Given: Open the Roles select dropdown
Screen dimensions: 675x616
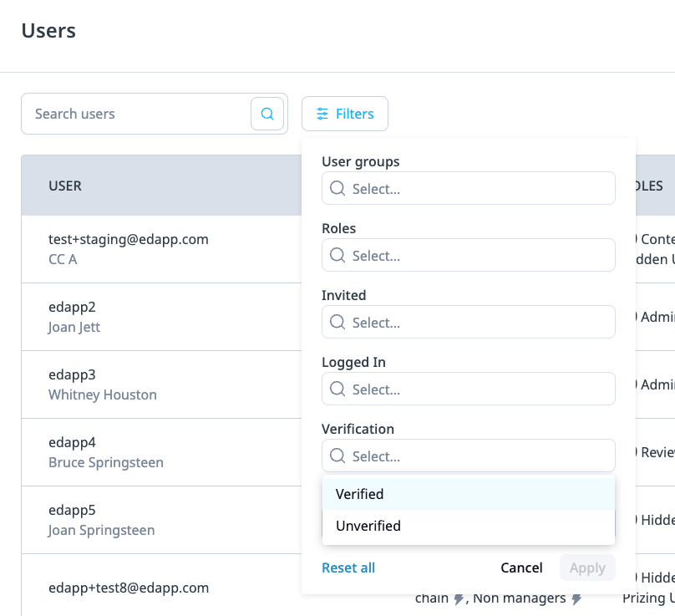Looking at the screenshot, I should [468, 255].
